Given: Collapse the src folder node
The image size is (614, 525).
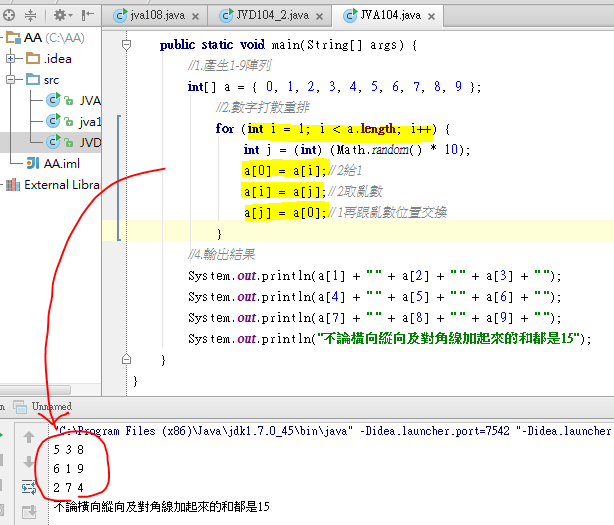Looking at the screenshot, I should pyautogui.click(x=11, y=80).
